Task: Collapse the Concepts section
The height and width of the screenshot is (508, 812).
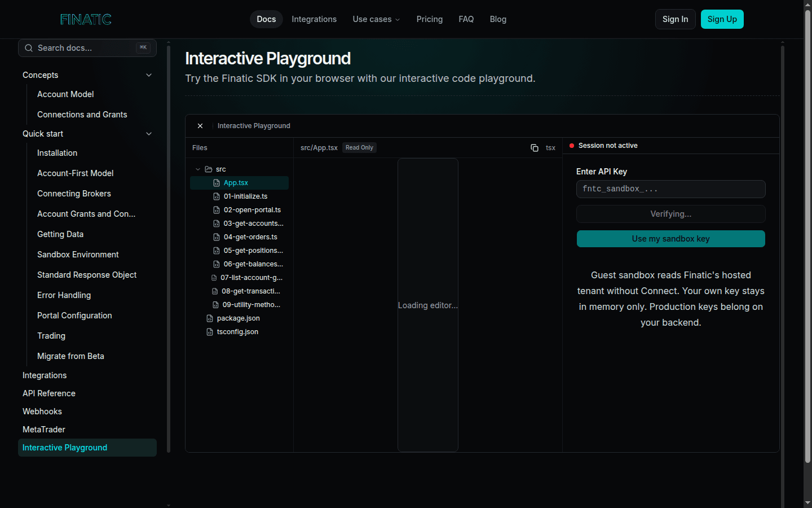Action: tap(149, 75)
